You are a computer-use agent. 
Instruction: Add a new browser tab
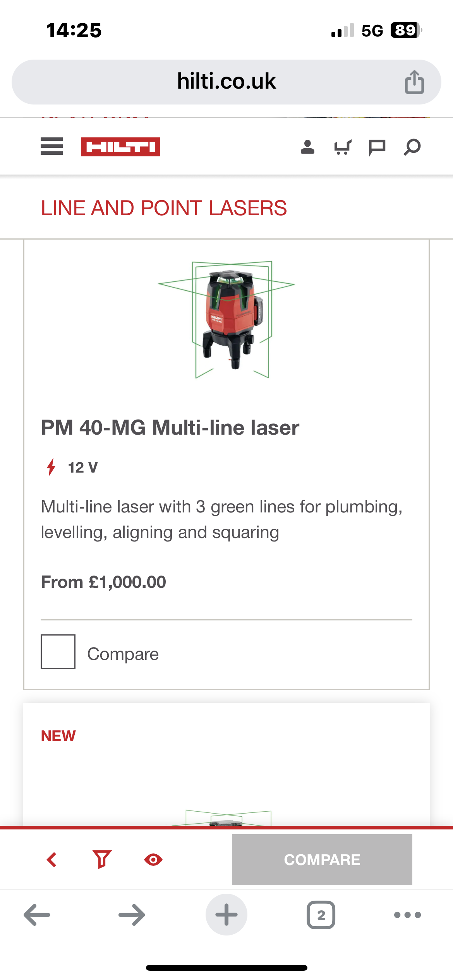tap(226, 915)
